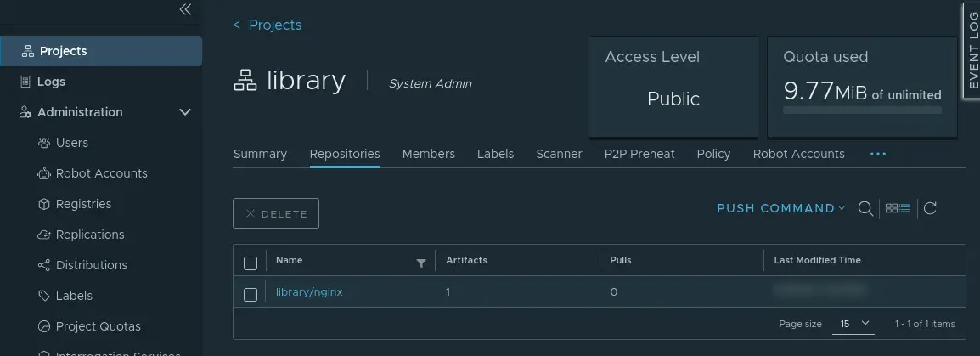
Task: Show more tabs via ellipsis
Action: [x=878, y=154]
